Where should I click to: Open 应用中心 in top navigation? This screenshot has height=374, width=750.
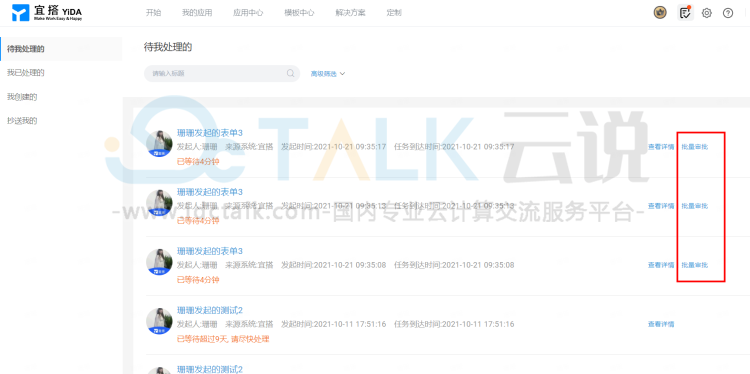tap(248, 13)
